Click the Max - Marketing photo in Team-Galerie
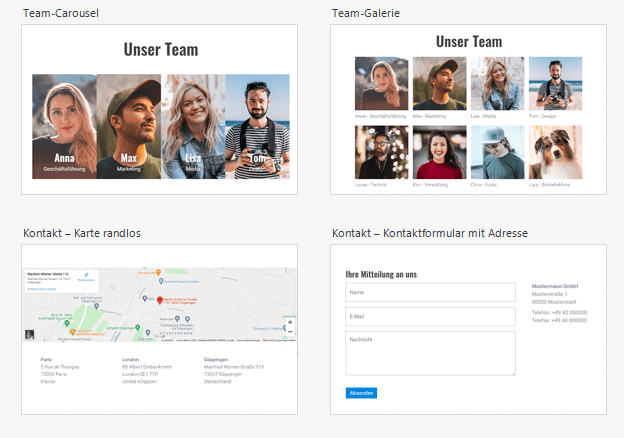624x438 pixels. pos(439,84)
